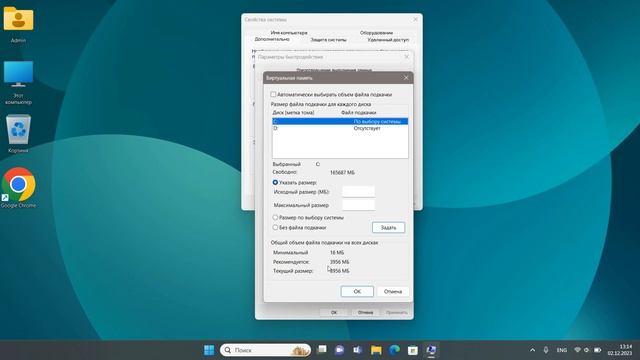
Task: Open the Корзина recycle bin icon
Action: (x=18, y=133)
